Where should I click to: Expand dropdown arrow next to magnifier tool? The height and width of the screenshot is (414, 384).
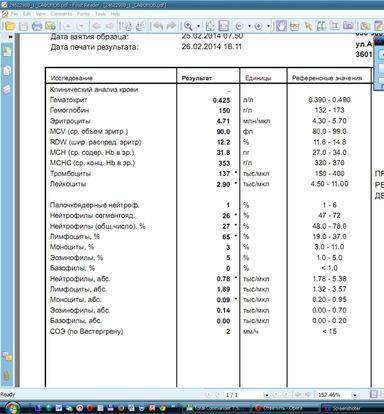(199, 26)
